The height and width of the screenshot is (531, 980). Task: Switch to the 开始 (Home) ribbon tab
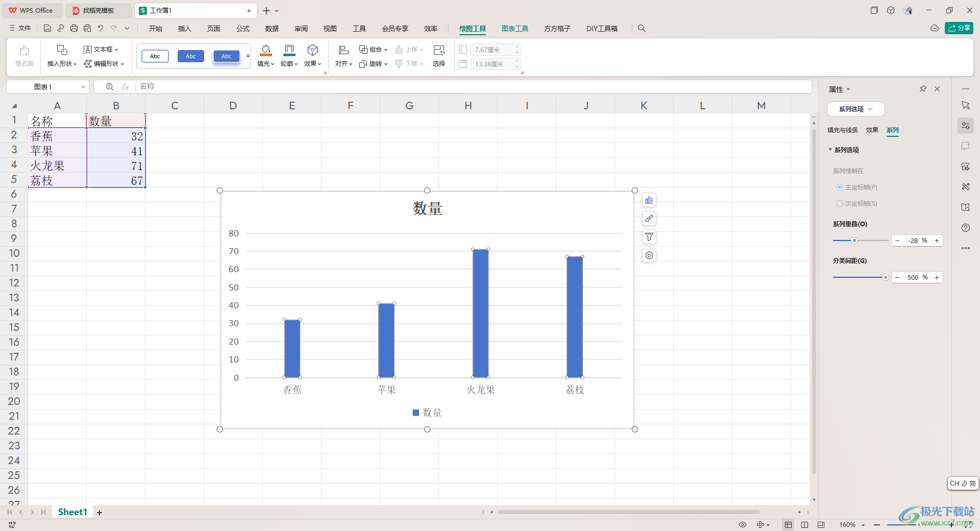pos(156,29)
